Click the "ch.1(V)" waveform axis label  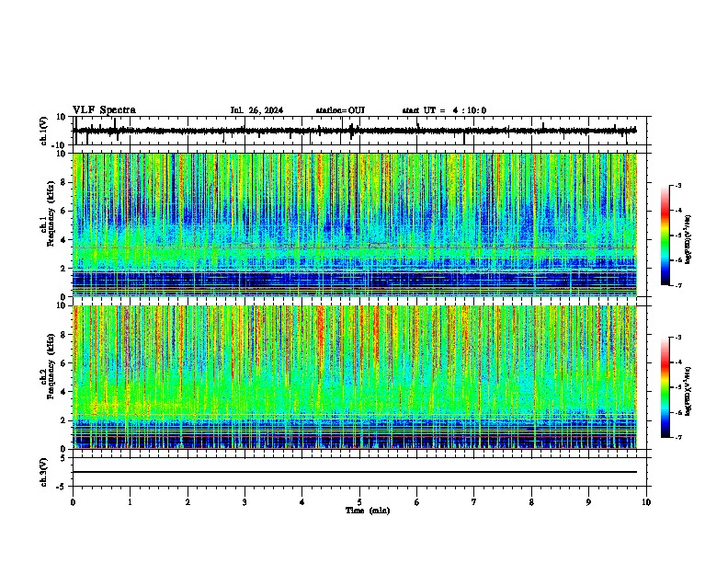[x=44, y=131]
